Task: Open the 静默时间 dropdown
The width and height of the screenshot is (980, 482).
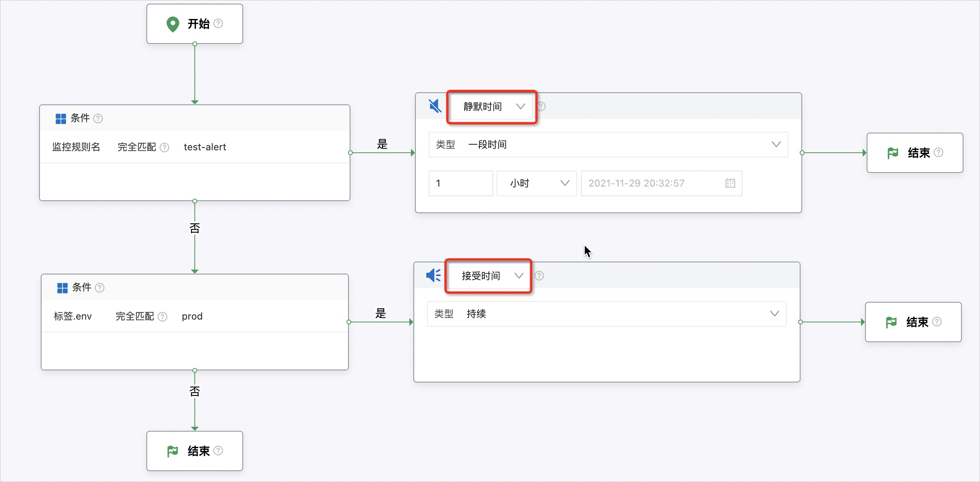Action: pyautogui.click(x=492, y=107)
